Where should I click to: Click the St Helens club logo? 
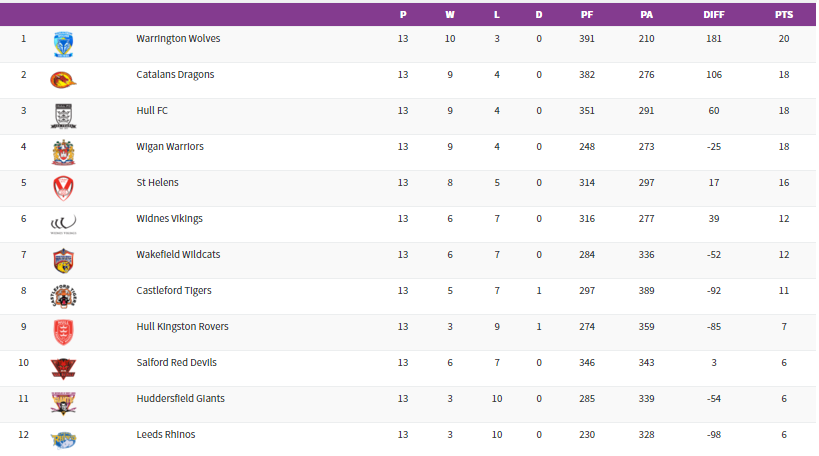[63, 188]
